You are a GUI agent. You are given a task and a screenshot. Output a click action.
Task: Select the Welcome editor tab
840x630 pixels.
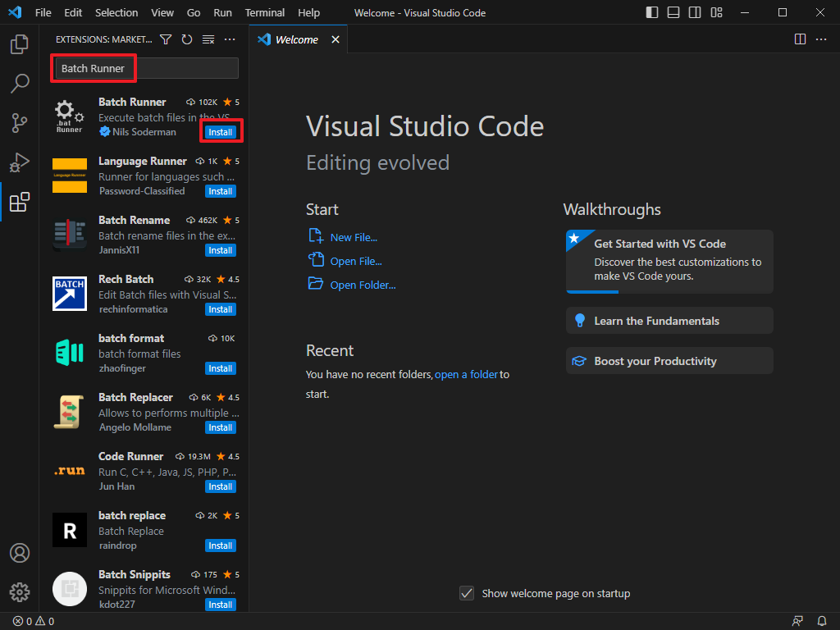tap(299, 39)
